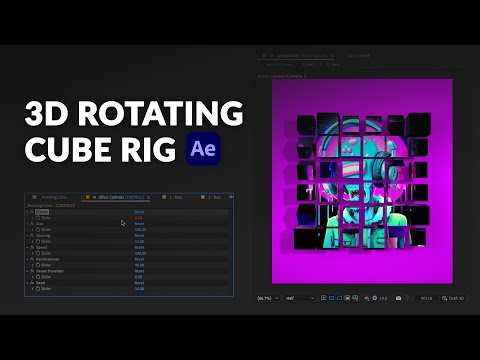Expand the Blocks Slider property arrow
This screenshot has width=480, height=360.
(33, 218)
